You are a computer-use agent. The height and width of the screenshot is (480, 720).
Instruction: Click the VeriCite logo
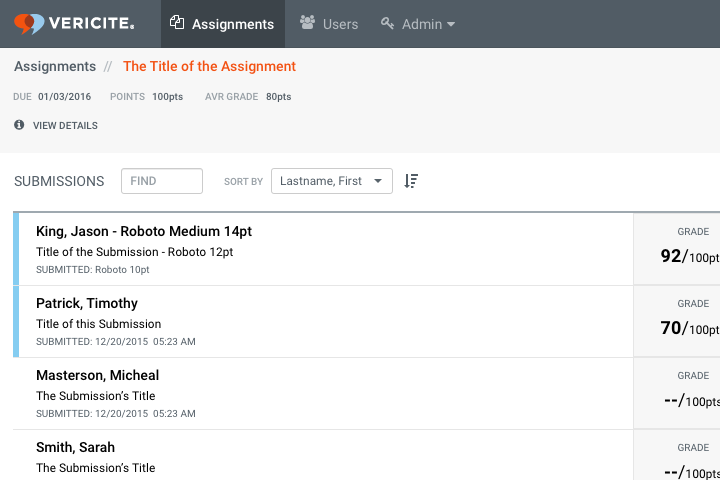pos(74,23)
